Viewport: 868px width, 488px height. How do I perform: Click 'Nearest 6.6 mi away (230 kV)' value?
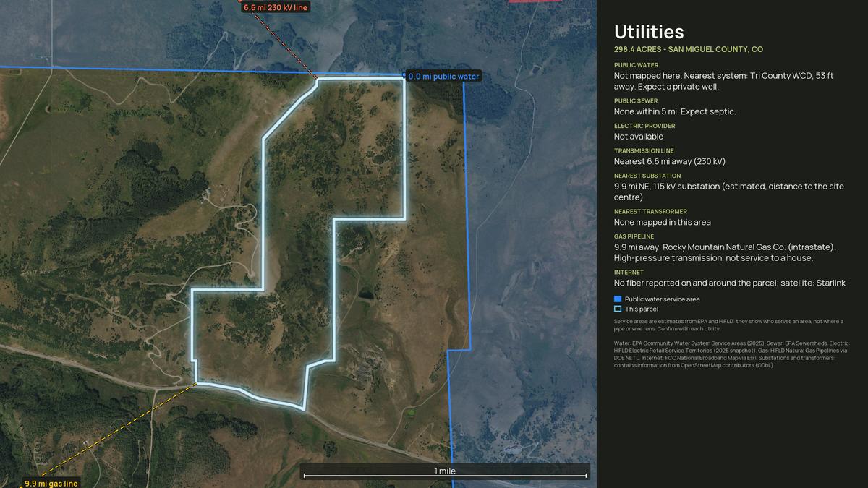click(670, 162)
